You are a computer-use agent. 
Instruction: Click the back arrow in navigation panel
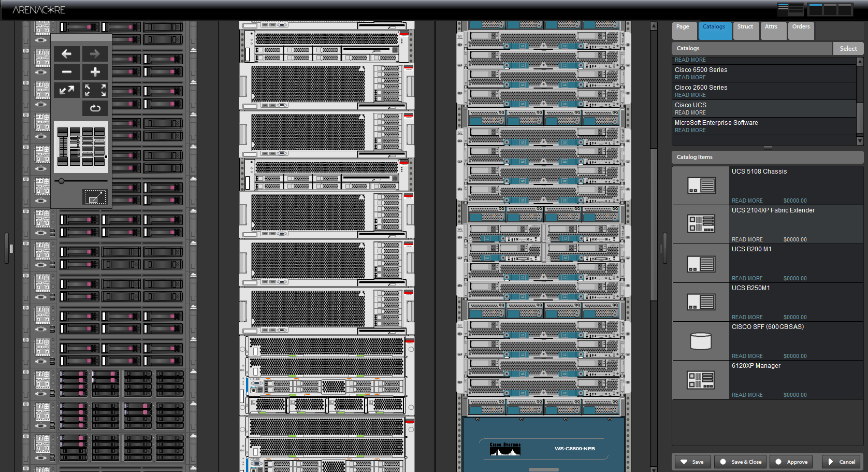tap(67, 54)
